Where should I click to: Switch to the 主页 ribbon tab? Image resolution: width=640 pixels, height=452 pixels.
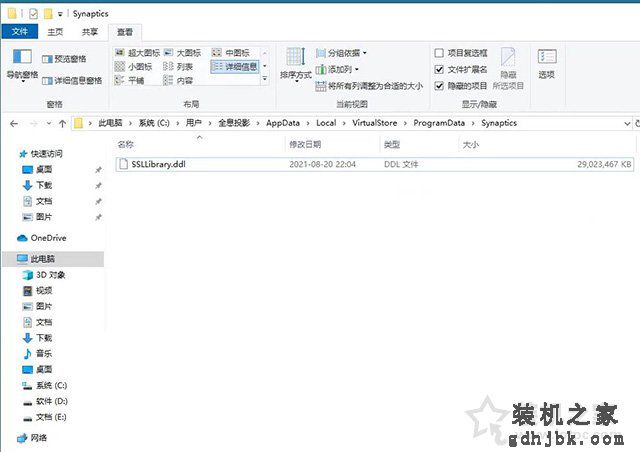coord(55,32)
